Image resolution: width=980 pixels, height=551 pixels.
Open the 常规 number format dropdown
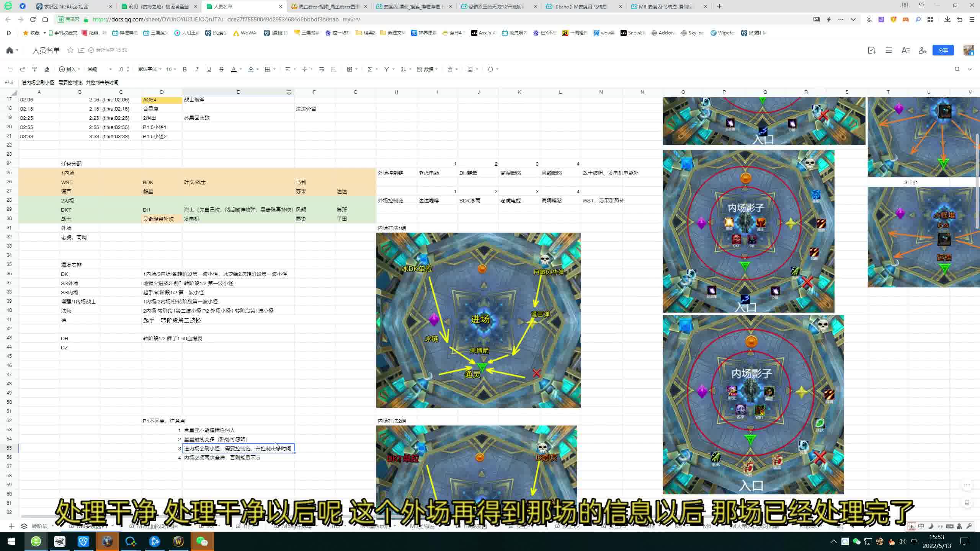pos(100,69)
